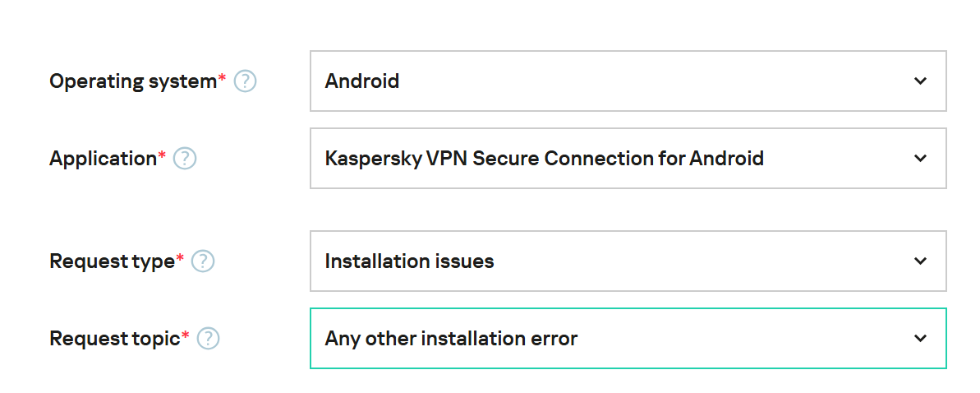Click the "Operating system" field label
Image resolution: width=980 pixels, height=393 pixels.
pos(132,81)
